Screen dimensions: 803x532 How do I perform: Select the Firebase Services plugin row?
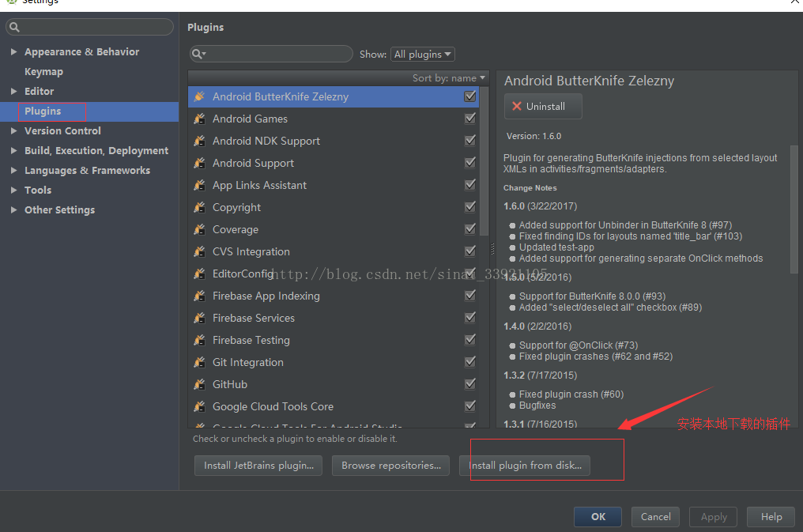(x=334, y=318)
